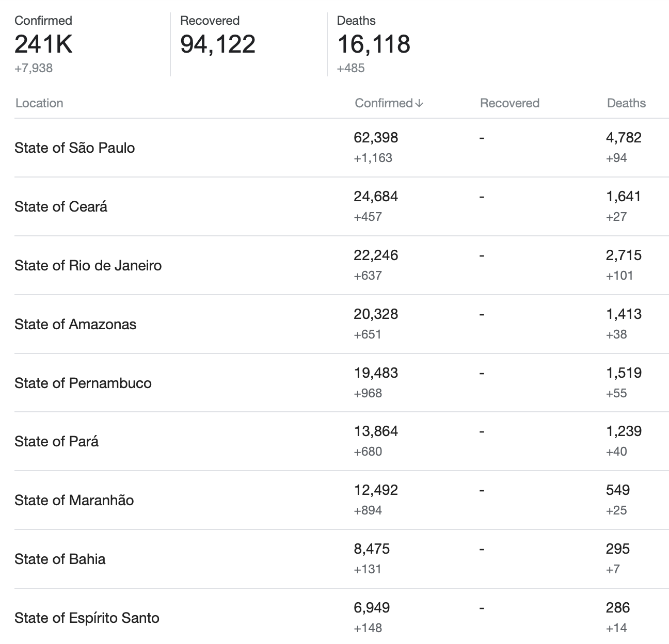
Task: Sort table by Recovered column header
Action: point(509,103)
